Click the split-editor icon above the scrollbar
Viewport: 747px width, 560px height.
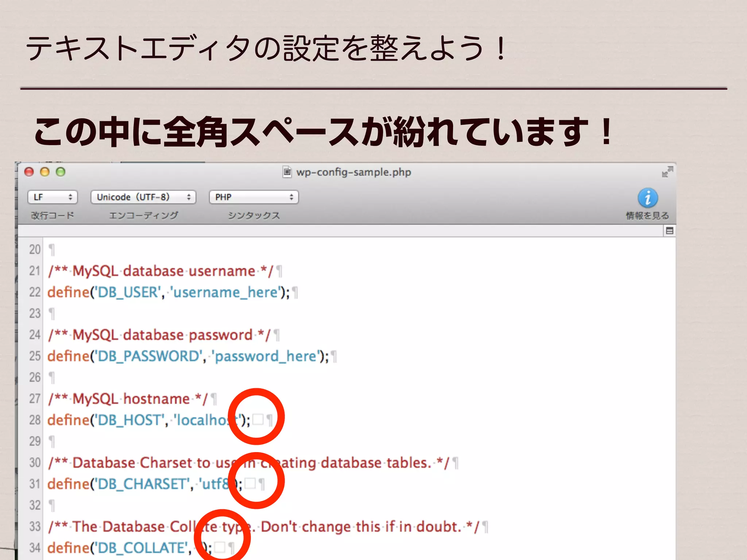click(x=670, y=231)
